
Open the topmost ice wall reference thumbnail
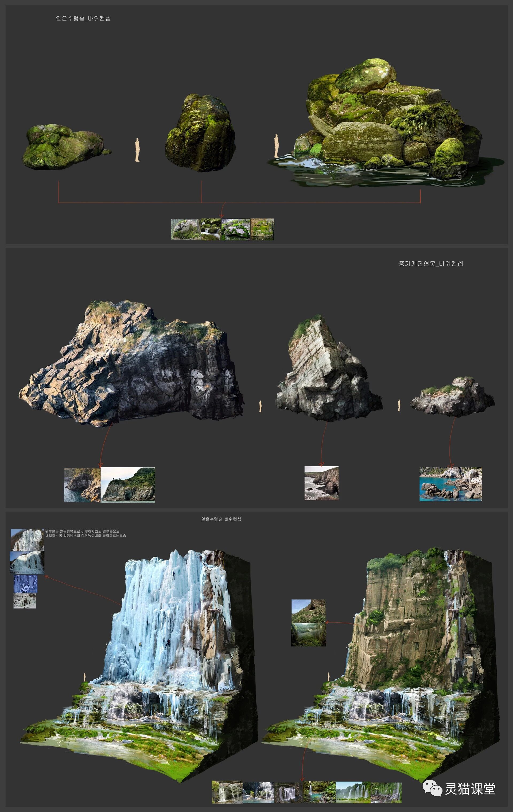(x=27, y=540)
